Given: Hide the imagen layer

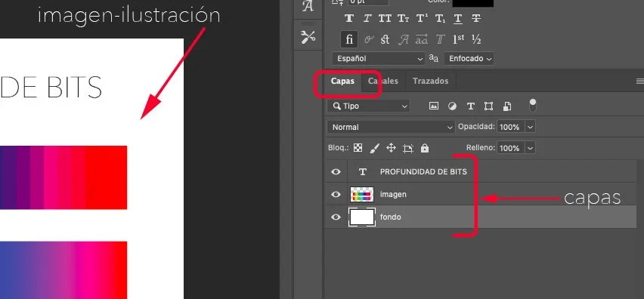Looking at the screenshot, I should click(336, 194).
